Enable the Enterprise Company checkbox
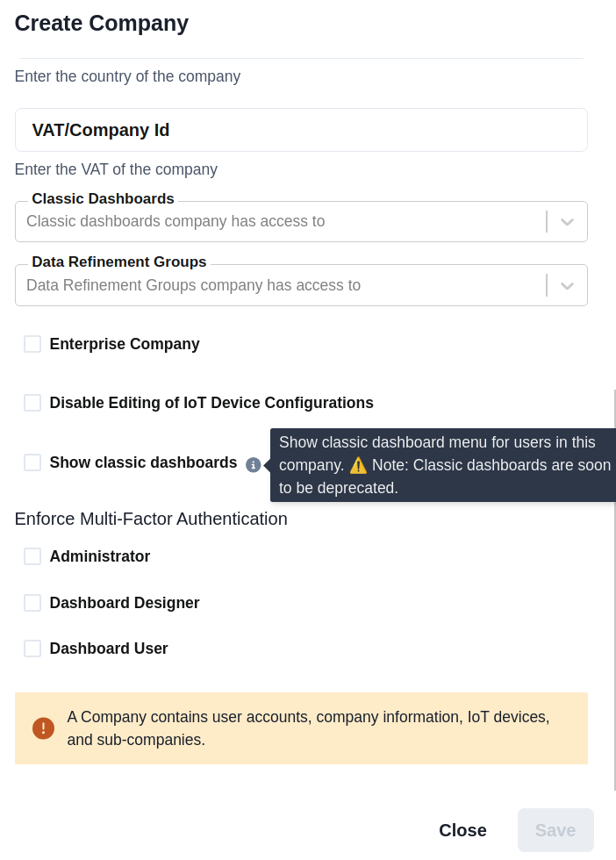The height and width of the screenshot is (860, 616). (x=32, y=344)
